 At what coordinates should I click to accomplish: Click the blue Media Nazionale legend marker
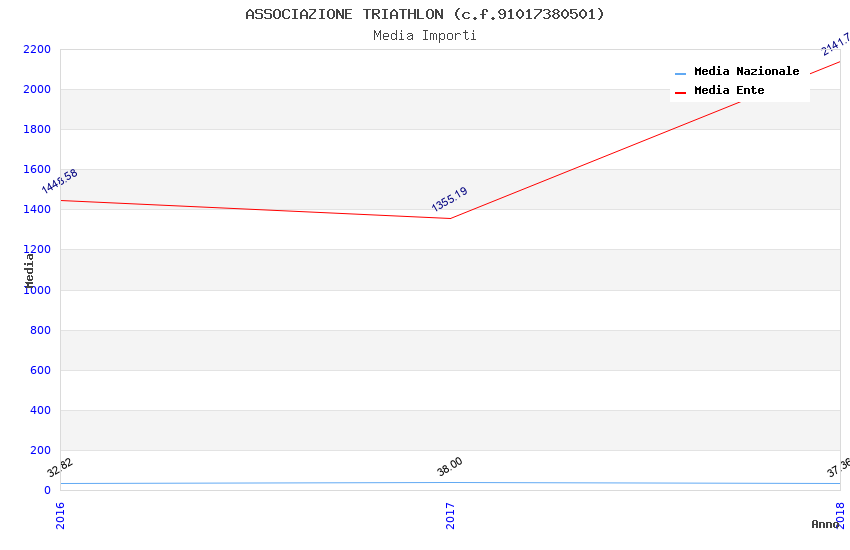pos(680,73)
